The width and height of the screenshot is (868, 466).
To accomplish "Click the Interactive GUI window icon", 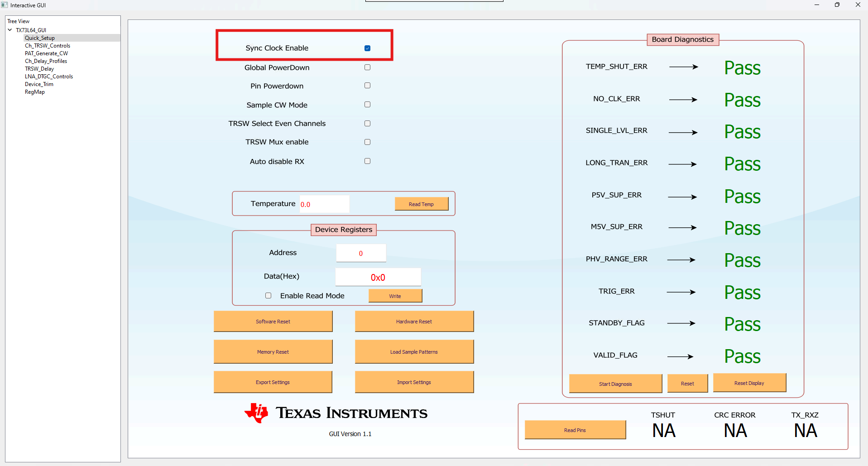I will [x=5, y=5].
